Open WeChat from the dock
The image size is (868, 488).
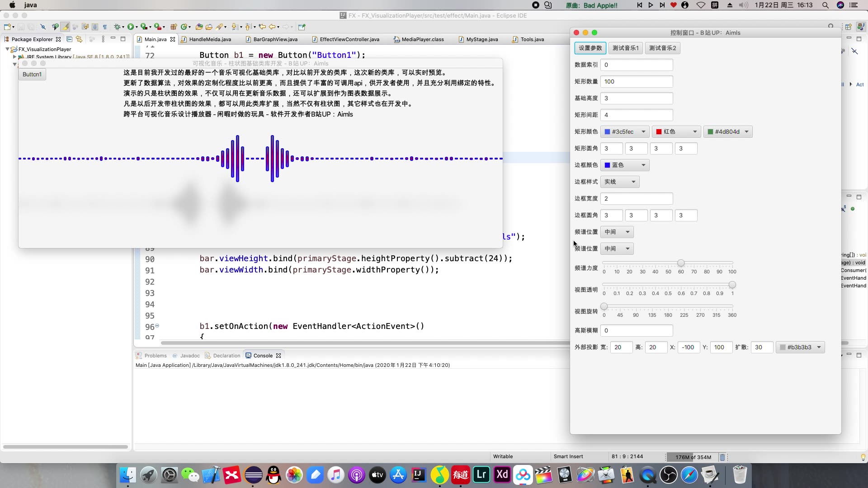tap(190, 475)
